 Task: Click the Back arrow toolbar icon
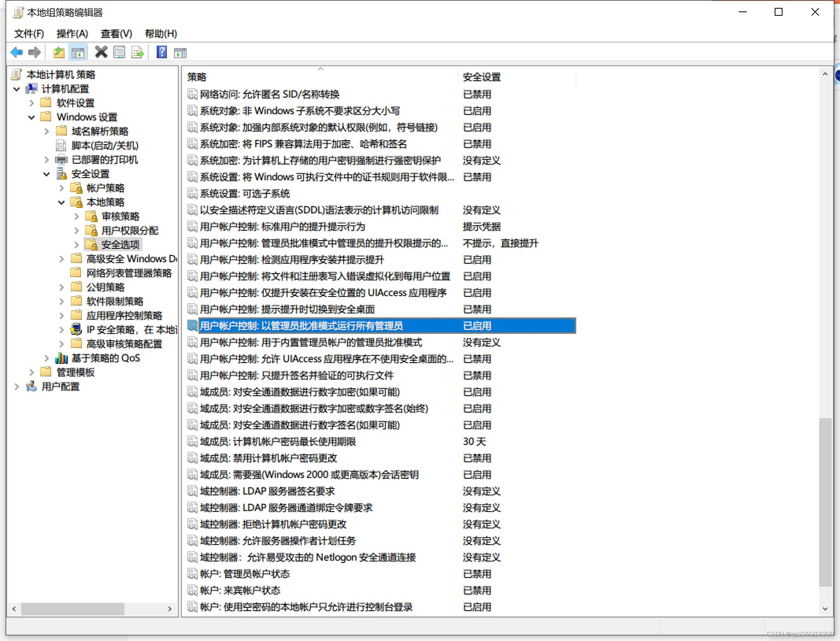click(17, 52)
